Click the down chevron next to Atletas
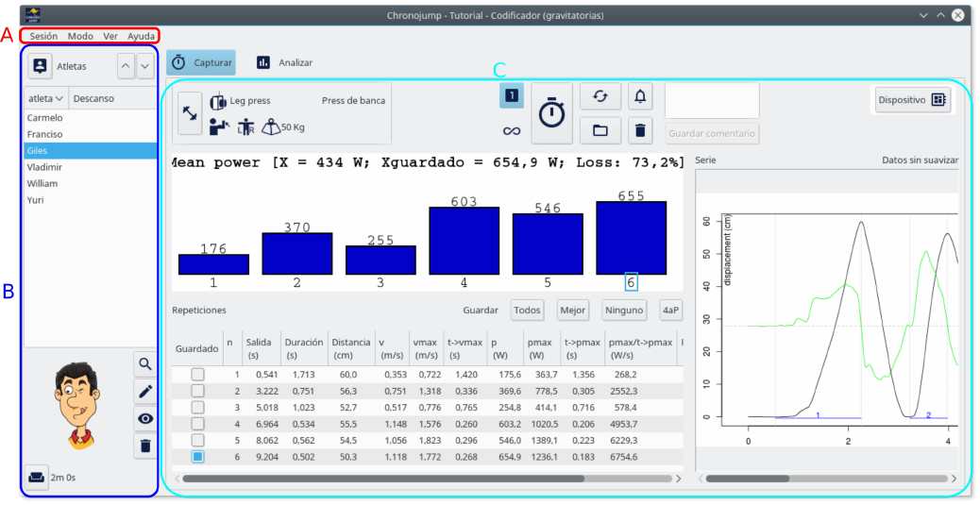This screenshot has width=980, height=505. pos(144,66)
